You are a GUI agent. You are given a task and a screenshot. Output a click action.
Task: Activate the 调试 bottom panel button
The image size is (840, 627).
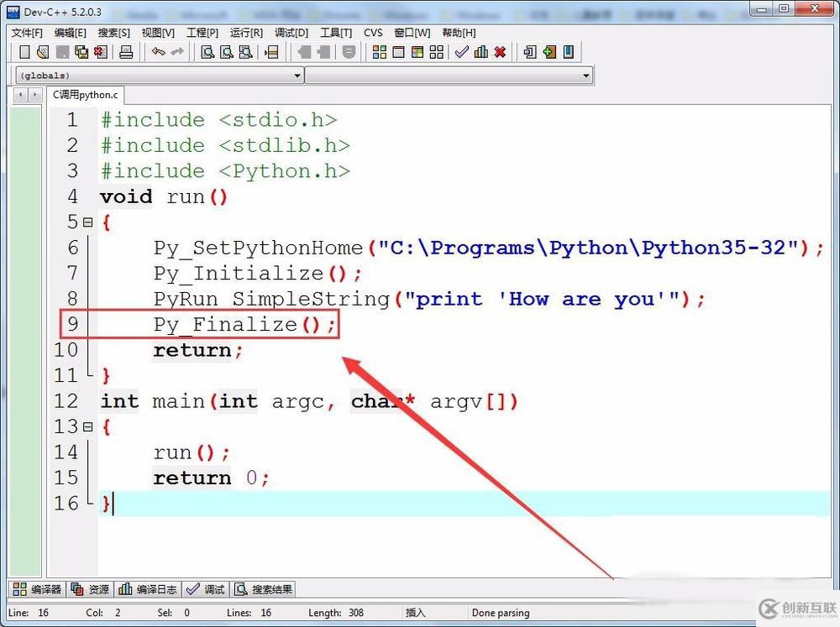coord(205,588)
